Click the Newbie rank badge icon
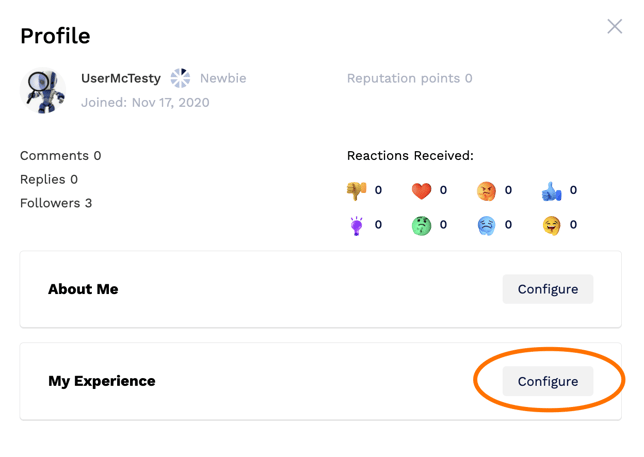Screen dimensions: 644x457 pyautogui.click(x=180, y=78)
